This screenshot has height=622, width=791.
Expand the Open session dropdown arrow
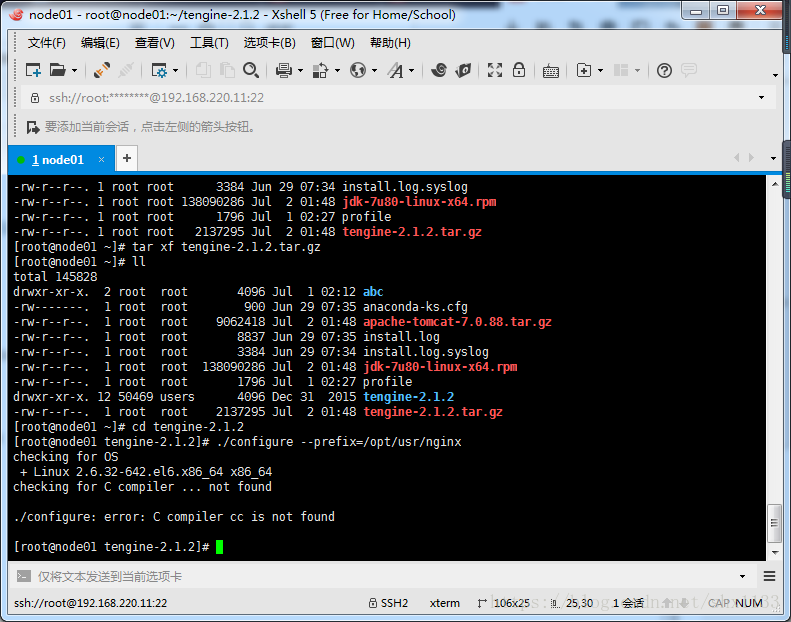pos(75,71)
